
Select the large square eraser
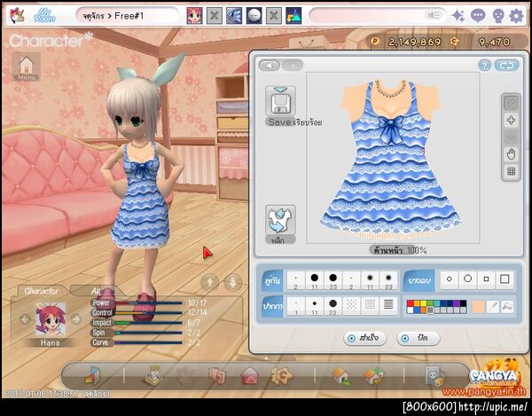pyautogui.click(x=505, y=279)
